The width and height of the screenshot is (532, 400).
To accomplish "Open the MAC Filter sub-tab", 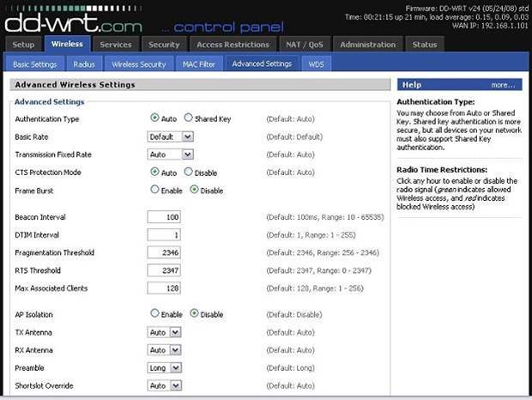I will coord(200,64).
